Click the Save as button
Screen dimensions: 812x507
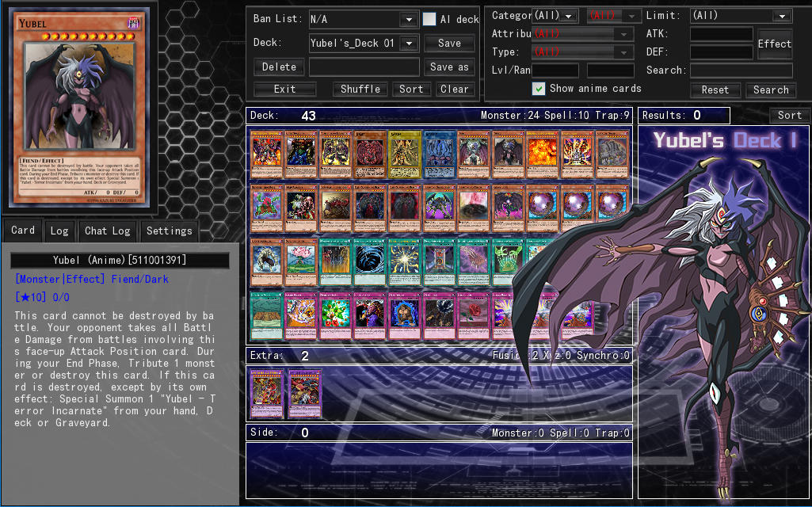[x=449, y=67]
